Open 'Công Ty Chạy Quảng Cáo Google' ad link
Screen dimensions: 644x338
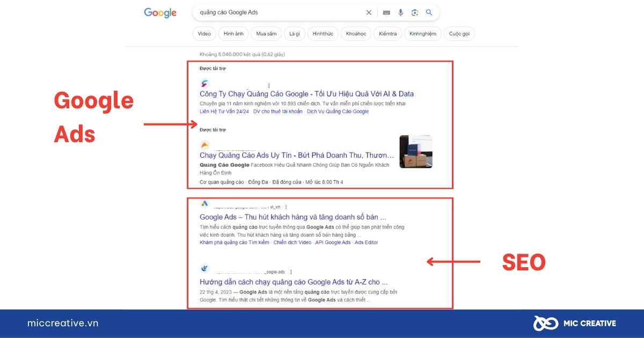point(306,94)
